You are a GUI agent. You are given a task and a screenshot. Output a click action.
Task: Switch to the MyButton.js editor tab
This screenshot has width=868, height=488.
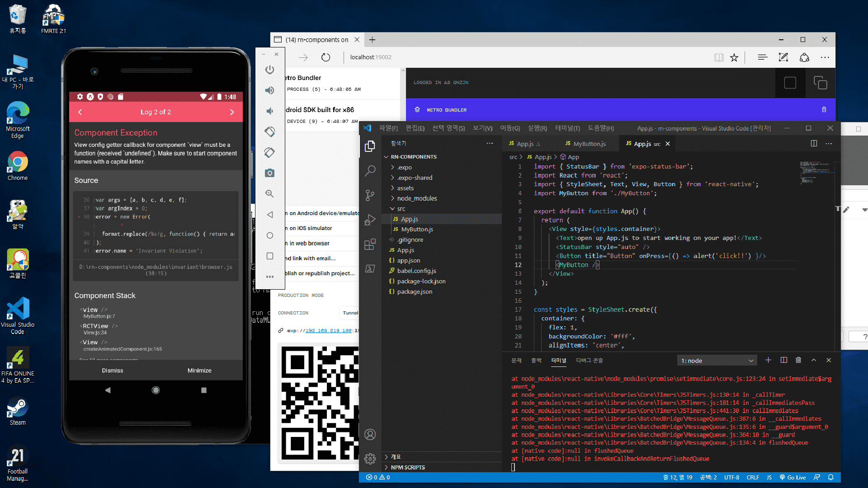(x=589, y=144)
